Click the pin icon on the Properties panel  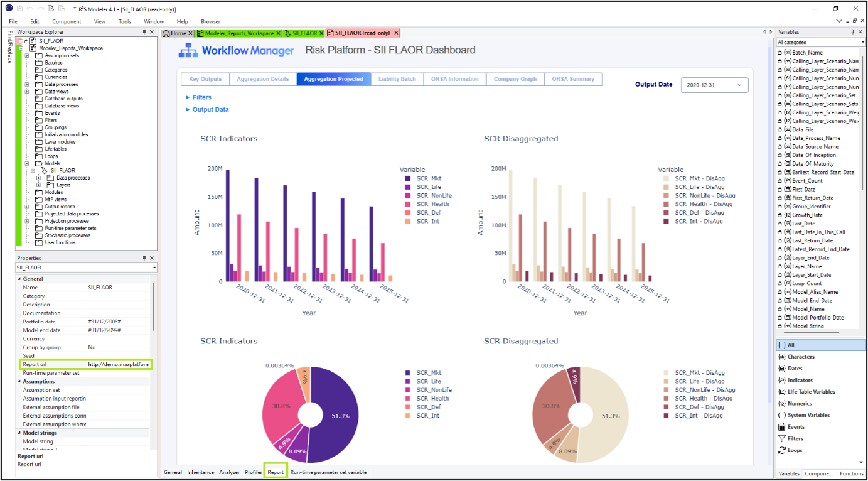click(x=144, y=258)
